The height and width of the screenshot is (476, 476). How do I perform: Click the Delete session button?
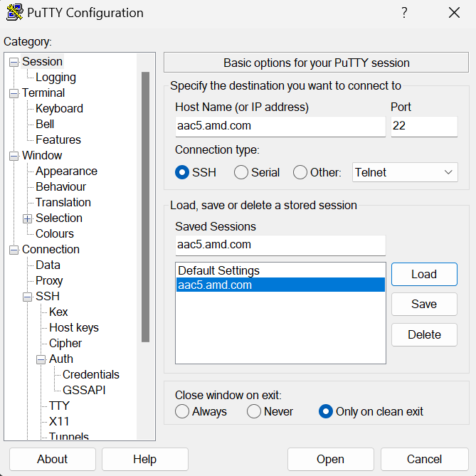[424, 334]
